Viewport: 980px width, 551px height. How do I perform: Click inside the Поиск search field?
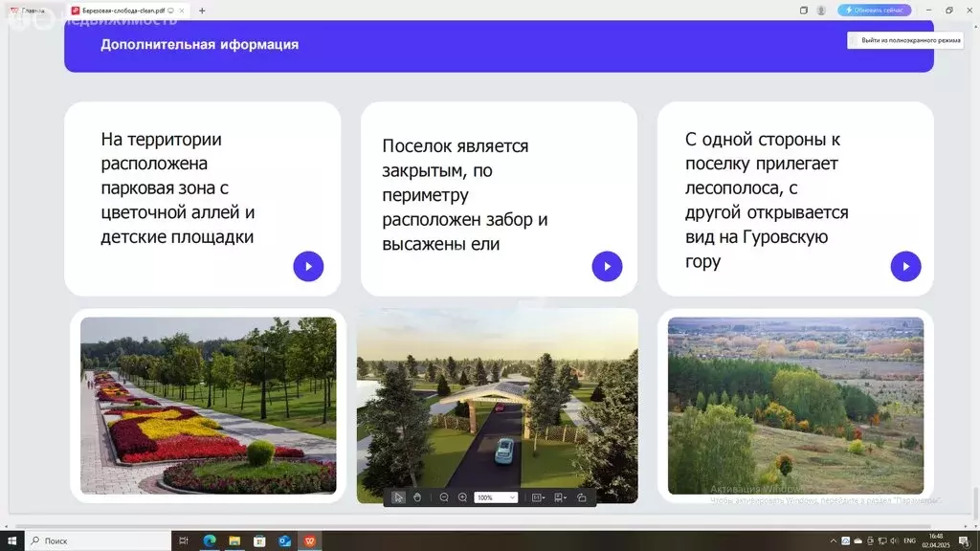point(96,540)
